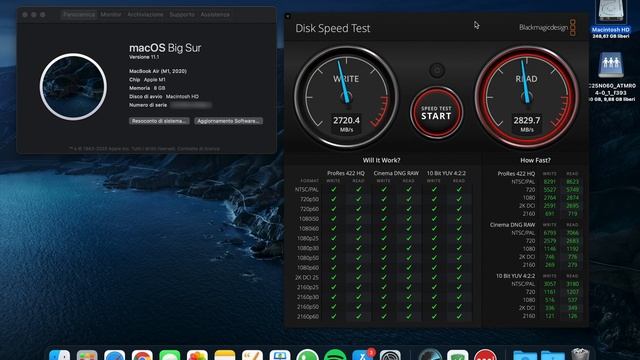The width and height of the screenshot is (640, 360).
Task: Click the Blackmagicdesign logo
Action: [x=547, y=27]
